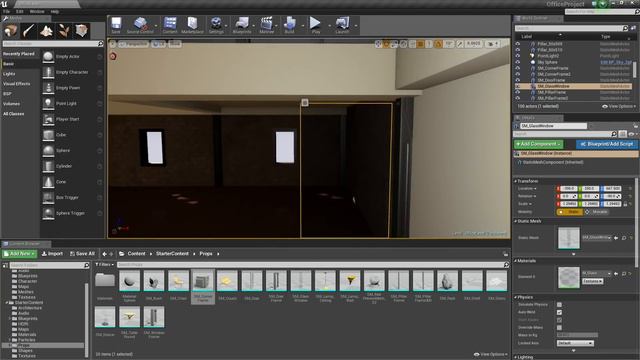Select Paint mode brush icon
Screen dimensions: 640x360
coord(28,31)
